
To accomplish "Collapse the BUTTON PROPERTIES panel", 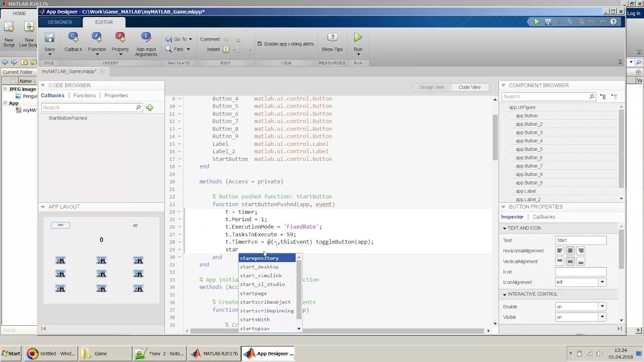I will pos(504,207).
